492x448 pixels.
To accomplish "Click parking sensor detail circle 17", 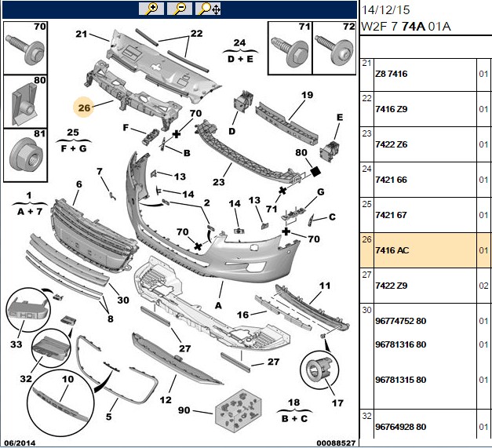I will tap(319, 370).
